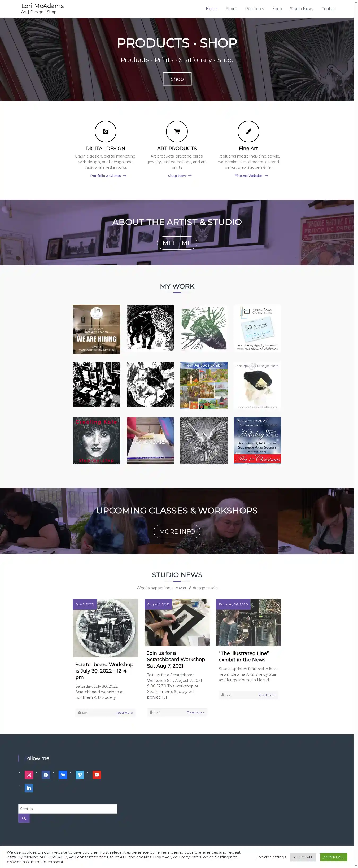Click the MEET ME button
The width and height of the screenshot is (358, 868).
177,243
